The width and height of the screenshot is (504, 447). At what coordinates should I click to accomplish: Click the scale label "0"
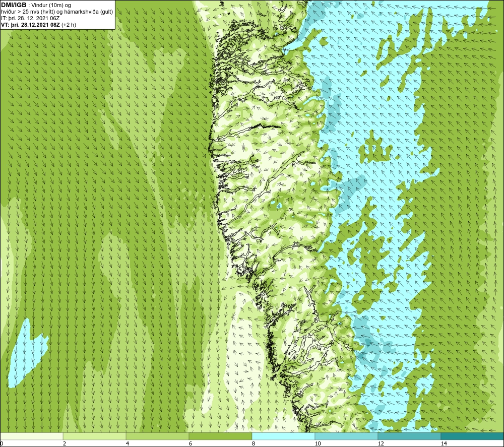coord(2,444)
